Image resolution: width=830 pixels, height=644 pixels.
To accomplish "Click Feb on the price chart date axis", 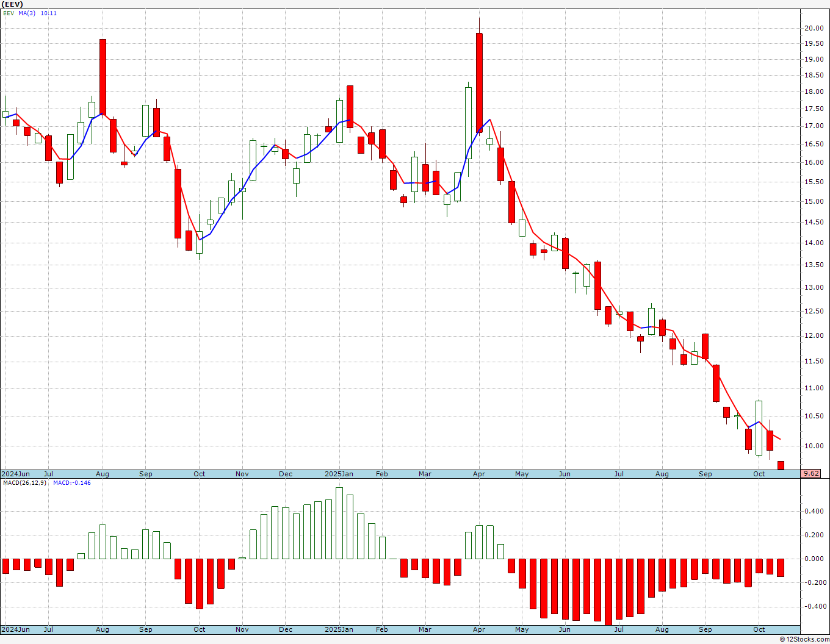I will [x=382, y=474].
